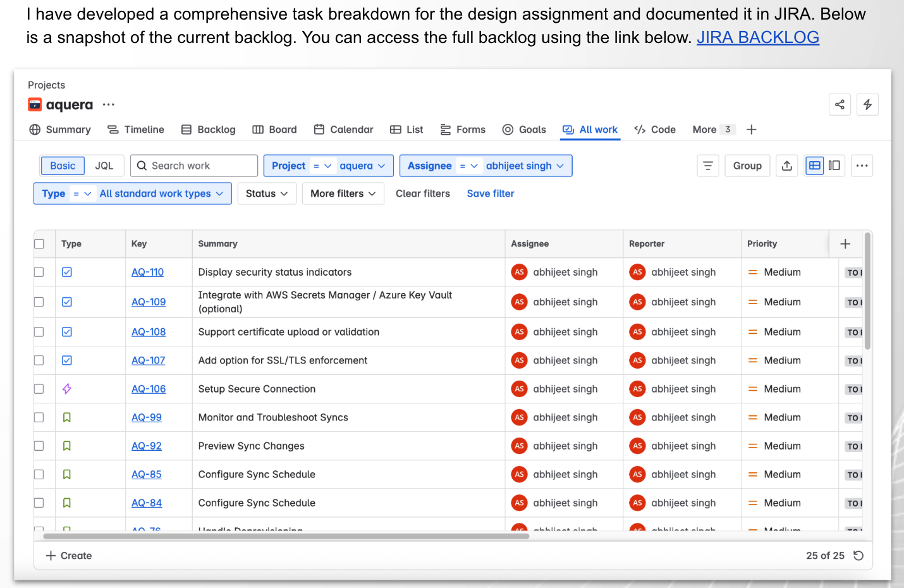The height and width of the screenshot is (588, 904).
Task: Switch to the list view layout icon
Action: (x=815, y=166)
